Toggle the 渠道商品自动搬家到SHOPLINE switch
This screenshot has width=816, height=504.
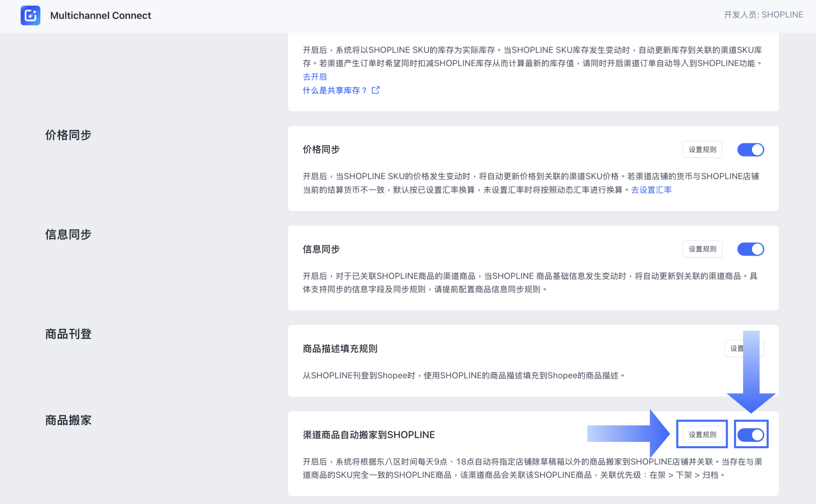click(750, 435)
